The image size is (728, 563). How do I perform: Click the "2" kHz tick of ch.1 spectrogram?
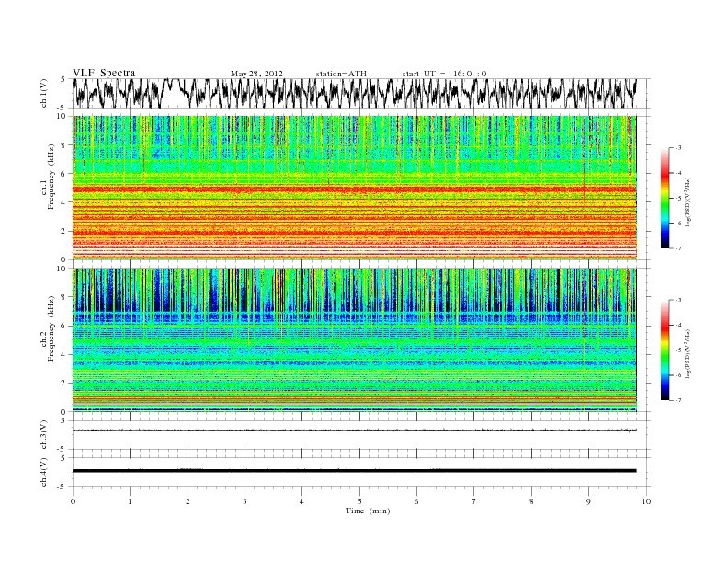[64, 231]
